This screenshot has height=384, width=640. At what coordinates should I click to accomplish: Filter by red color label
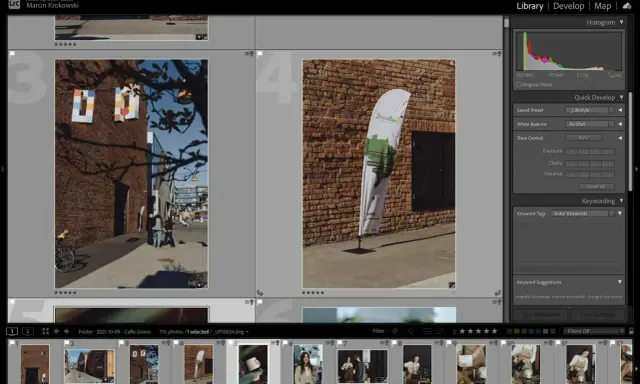(x=509, y=331)
